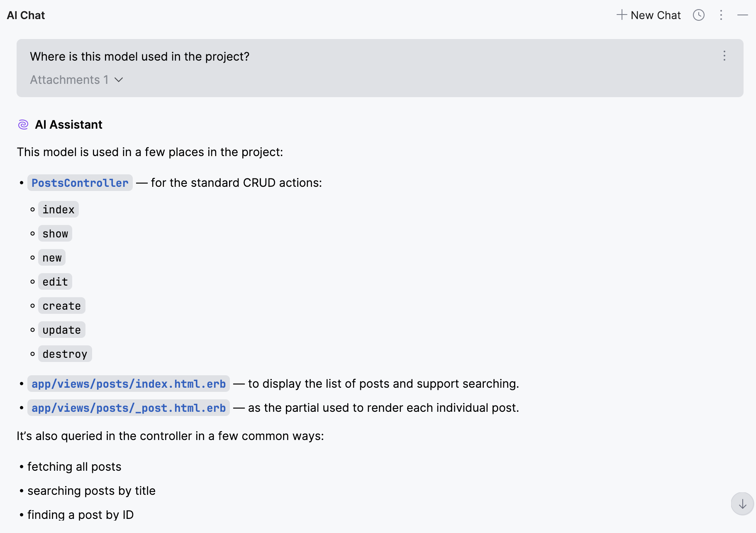Viewport: 756px width, 533px height.
Task: Hide the AI Chat panel
Action: coord(743,15)
